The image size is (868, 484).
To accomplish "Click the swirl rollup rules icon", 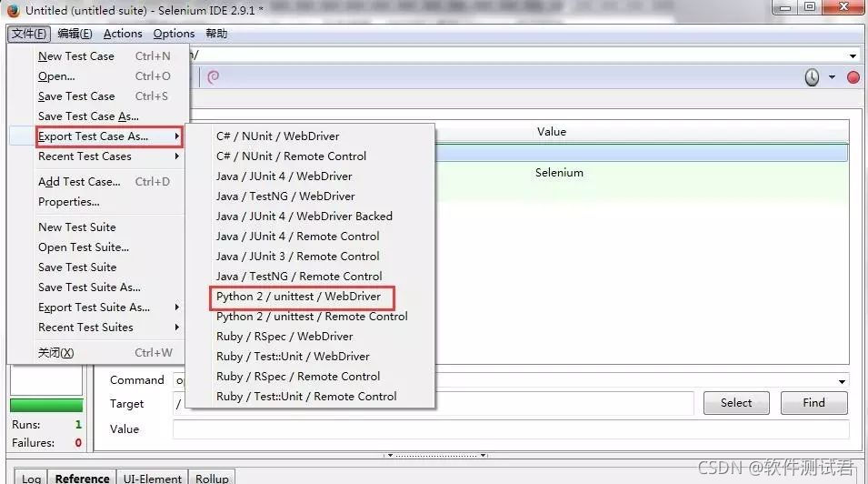I will [214, 77].
